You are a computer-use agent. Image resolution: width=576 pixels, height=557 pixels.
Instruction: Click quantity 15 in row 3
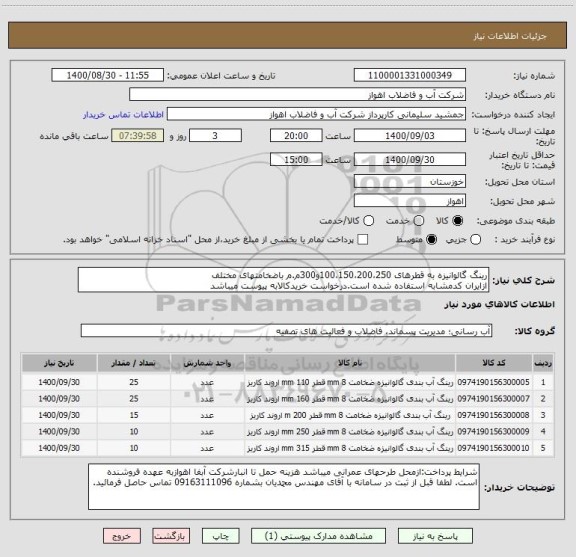pyautogui.click(x=134, y=415)
